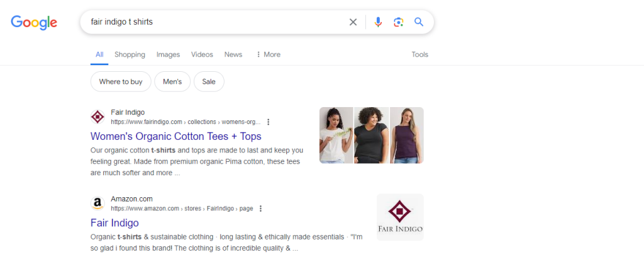Image resolution: width=644 pixels, height=269 pixels.
Task: Open thumbnail of woman in black tee
Action: 371,135
